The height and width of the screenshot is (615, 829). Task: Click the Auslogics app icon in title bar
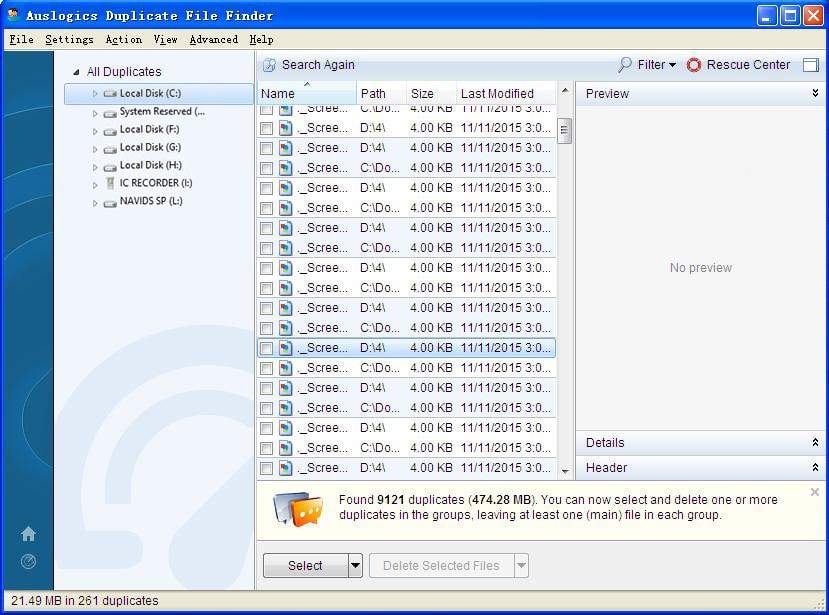pos(14,15)
